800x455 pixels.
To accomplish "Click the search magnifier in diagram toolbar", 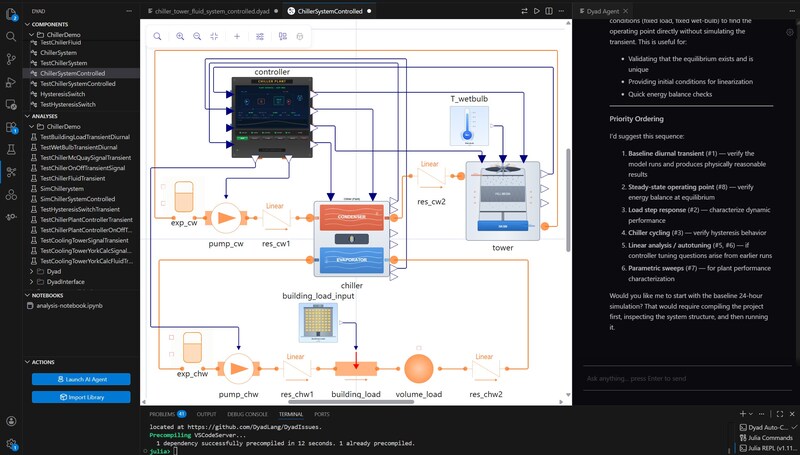I will (x=158, y=36).
